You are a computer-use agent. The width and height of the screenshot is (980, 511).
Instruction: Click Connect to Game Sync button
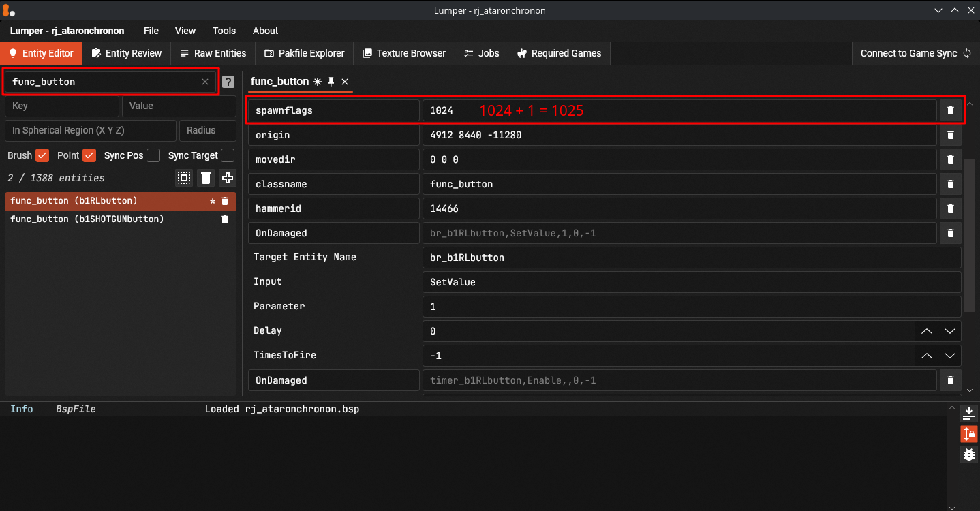tap(915, 53)
